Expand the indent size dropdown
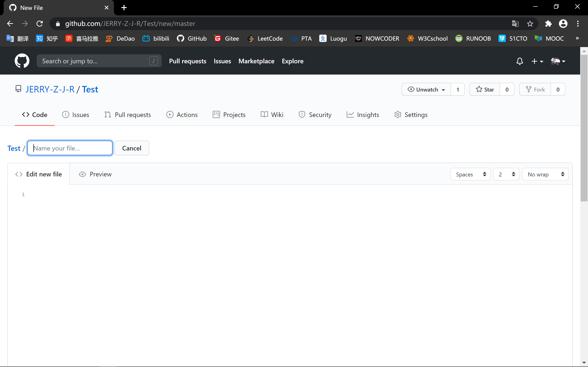Viewport: 588px width, 367px height. (506, 174)
